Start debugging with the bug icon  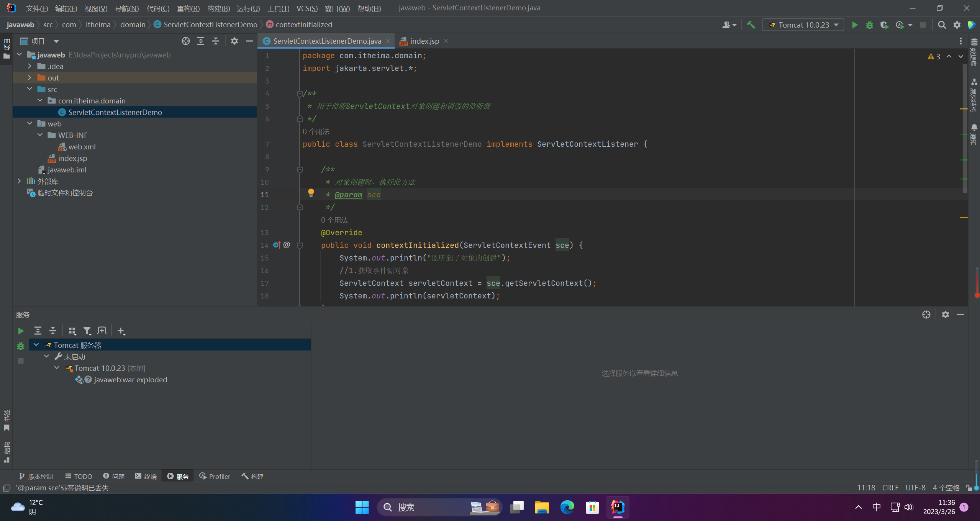click(869, 25)
